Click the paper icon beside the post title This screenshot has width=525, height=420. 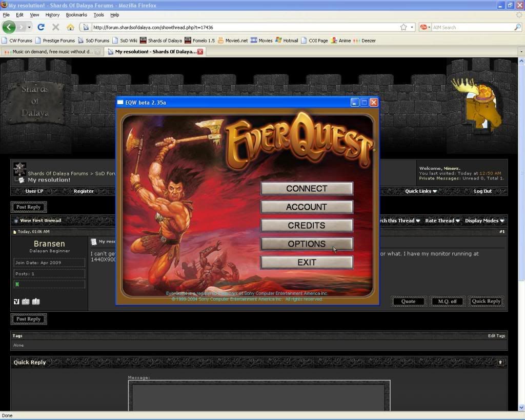(94, 242)
